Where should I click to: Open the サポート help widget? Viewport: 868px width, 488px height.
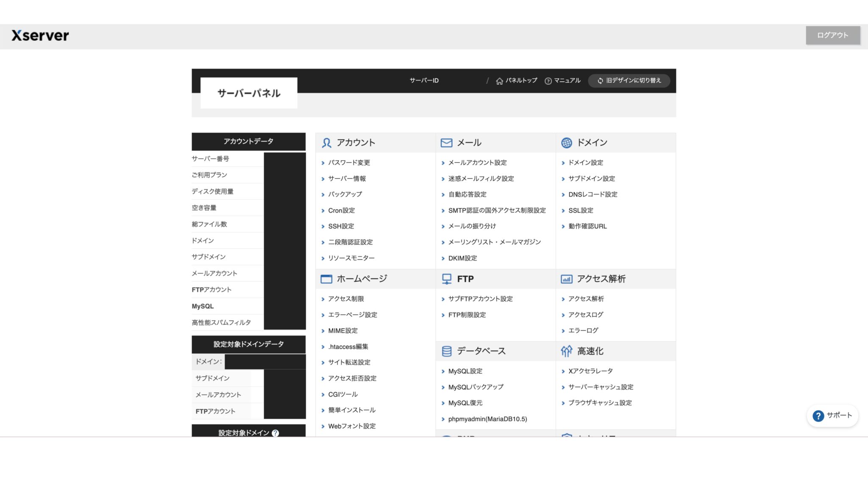pos(832,416)
